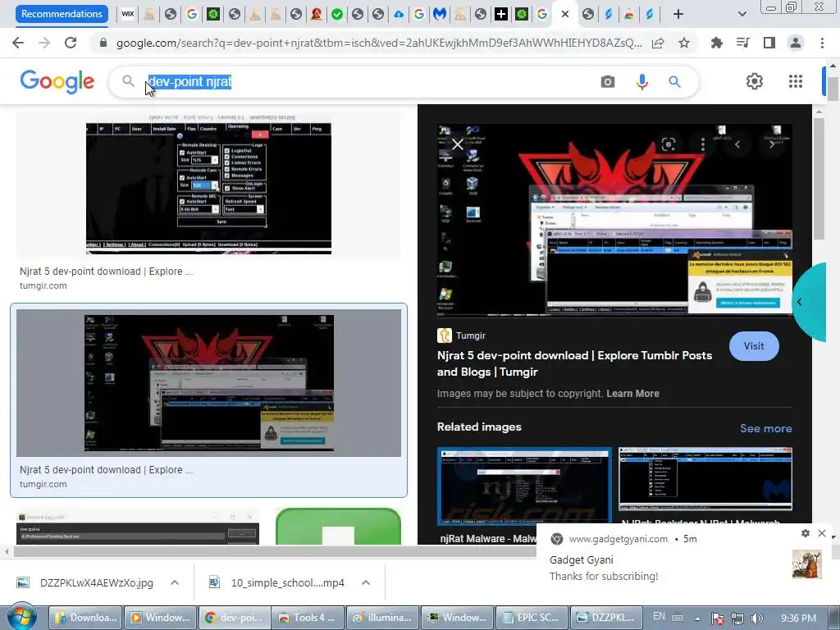Go to next image in preview
Viewport: 840px width, 630px height.
pos(772,144)
